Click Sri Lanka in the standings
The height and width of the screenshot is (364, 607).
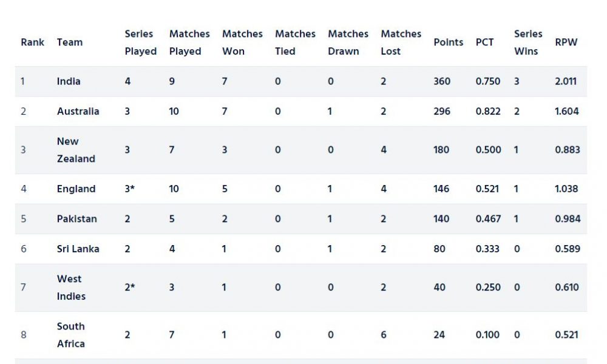[78, 249]
